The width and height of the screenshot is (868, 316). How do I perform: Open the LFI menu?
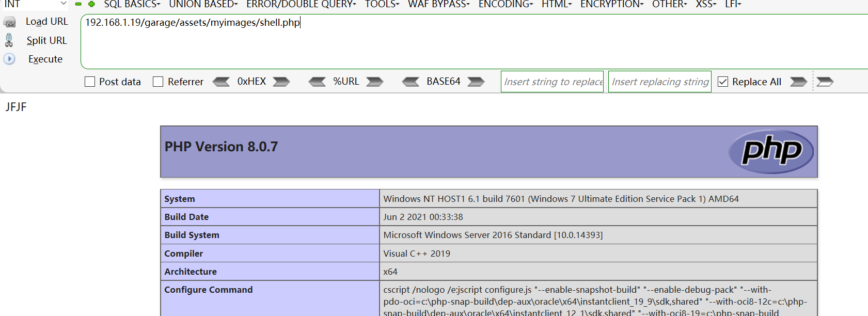733,4
